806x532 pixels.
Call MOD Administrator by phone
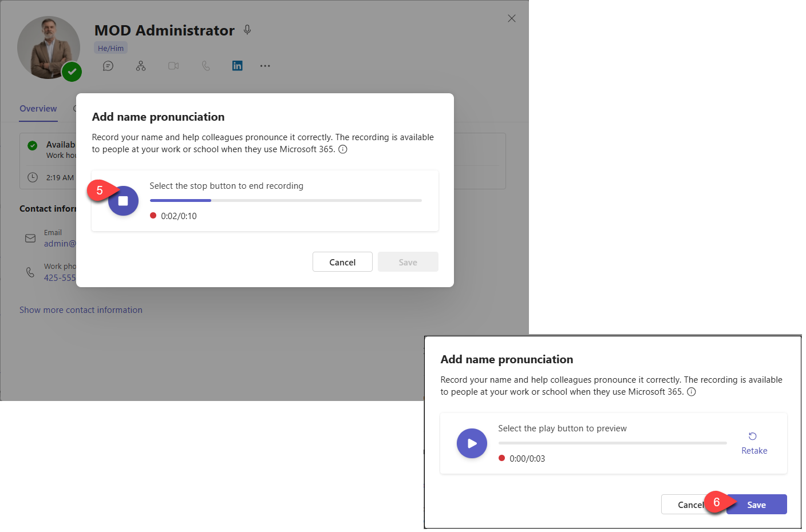click(206, 65)
